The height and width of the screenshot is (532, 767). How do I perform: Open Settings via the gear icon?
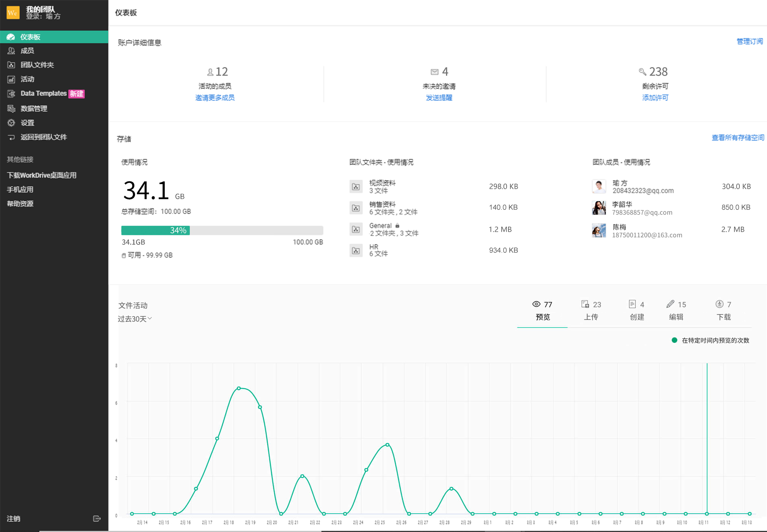pos(11,123)
